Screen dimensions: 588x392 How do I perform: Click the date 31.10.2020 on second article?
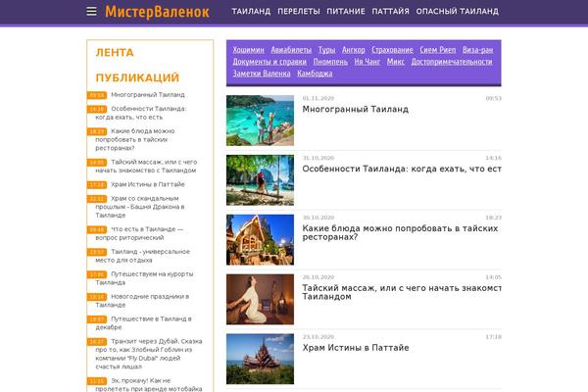(318, 158)
